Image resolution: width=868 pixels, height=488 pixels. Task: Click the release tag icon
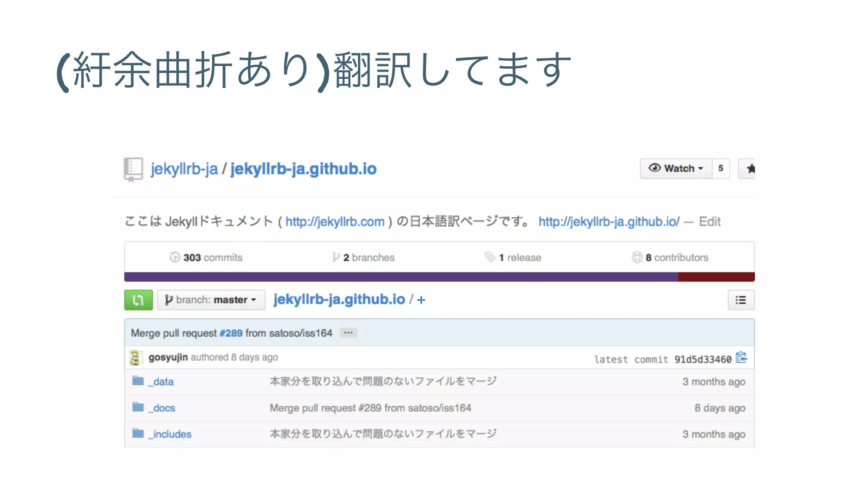point(490,257)
